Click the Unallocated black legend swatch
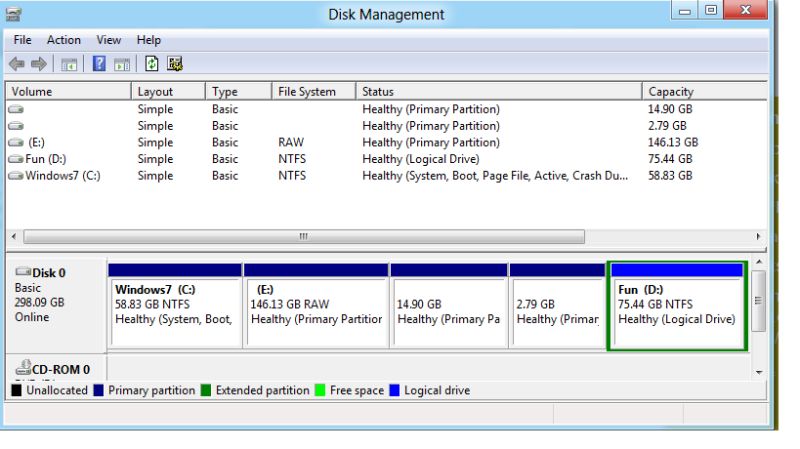800x449 pixels. 16,390
